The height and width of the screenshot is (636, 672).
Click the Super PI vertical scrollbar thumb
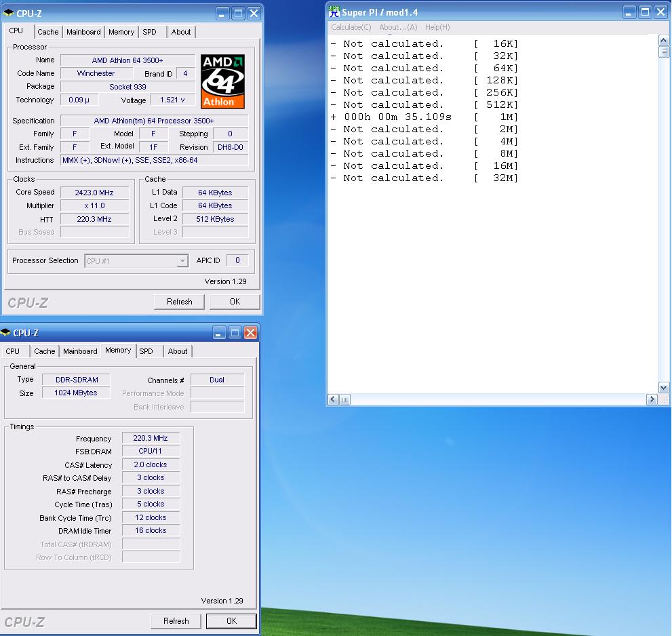coord(663,52)
